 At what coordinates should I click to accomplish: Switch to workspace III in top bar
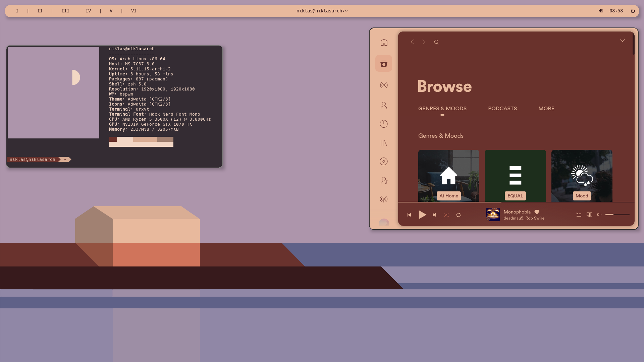65,11
